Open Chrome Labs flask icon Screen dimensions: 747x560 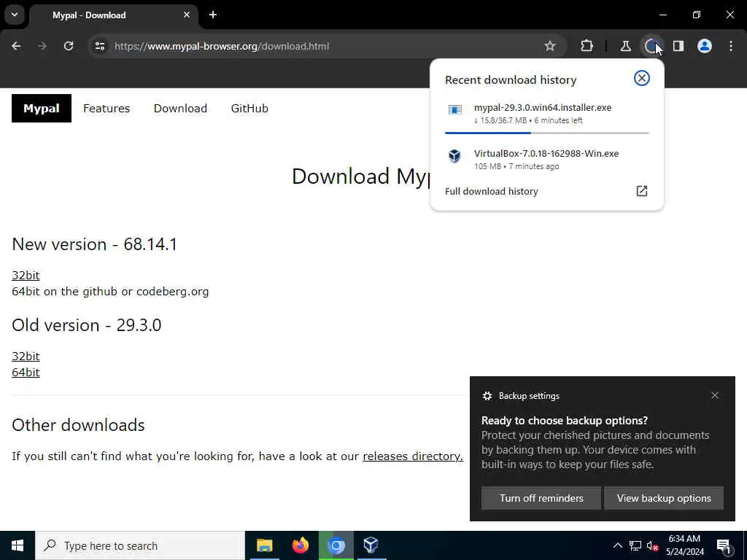point(625,46)
